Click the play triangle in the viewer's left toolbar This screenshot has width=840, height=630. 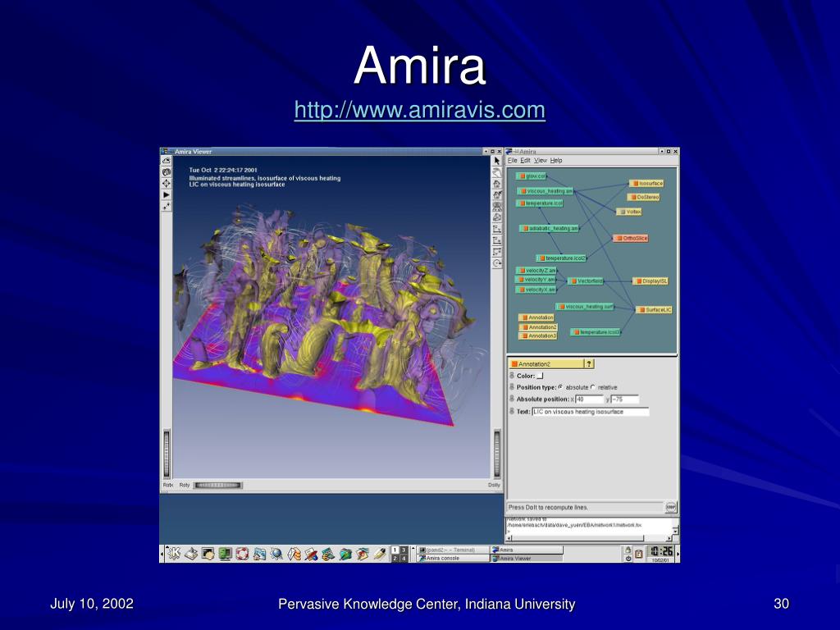click(x=166, y=194)
